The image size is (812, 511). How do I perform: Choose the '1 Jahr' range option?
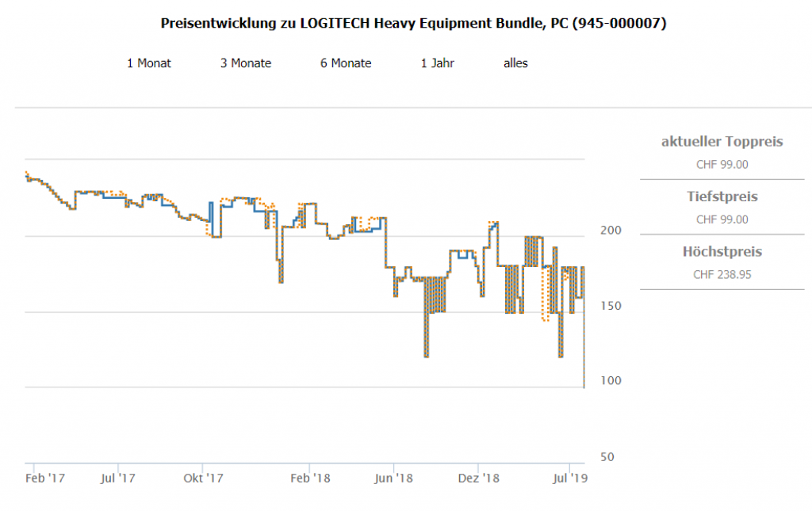pos(437,63)
